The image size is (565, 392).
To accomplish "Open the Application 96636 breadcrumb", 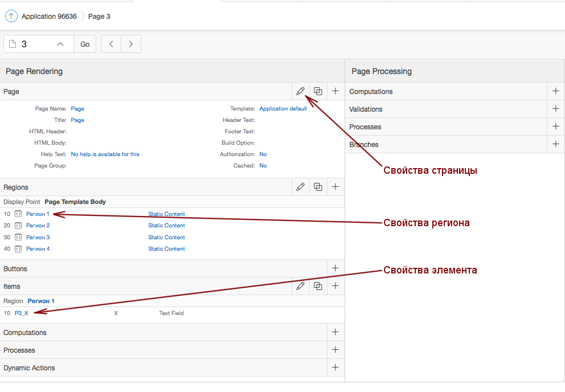I will pyautogui.click(x=49, y=17).
